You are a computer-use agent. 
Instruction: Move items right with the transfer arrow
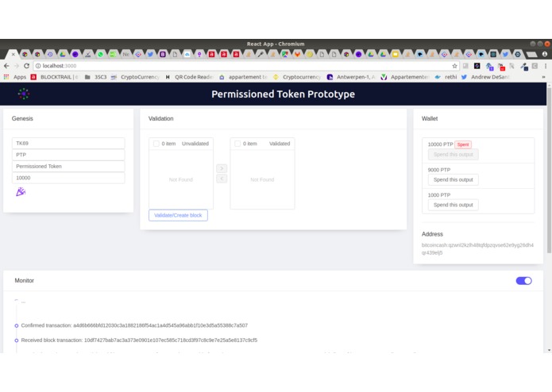(222, 168)
